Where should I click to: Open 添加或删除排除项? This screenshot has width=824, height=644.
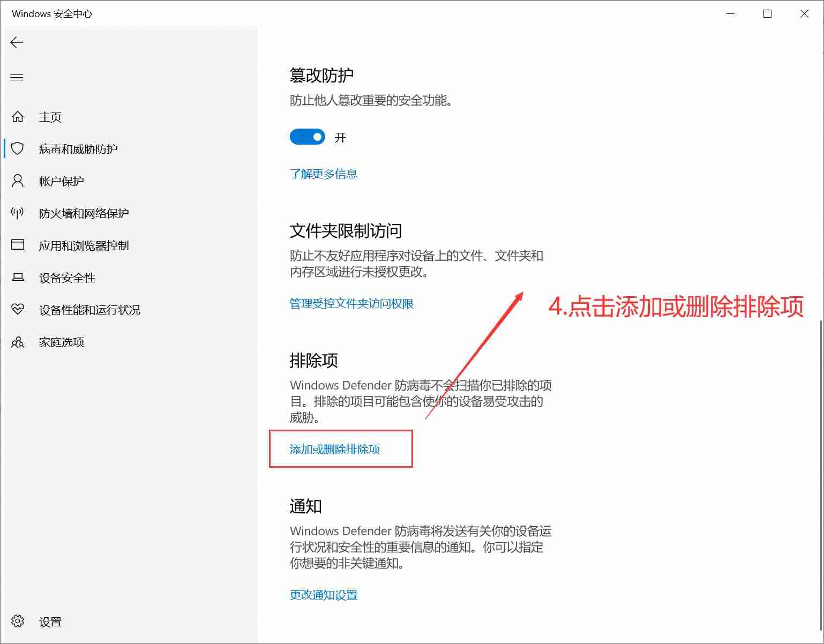pyautogui.click(x=334, y=450)
